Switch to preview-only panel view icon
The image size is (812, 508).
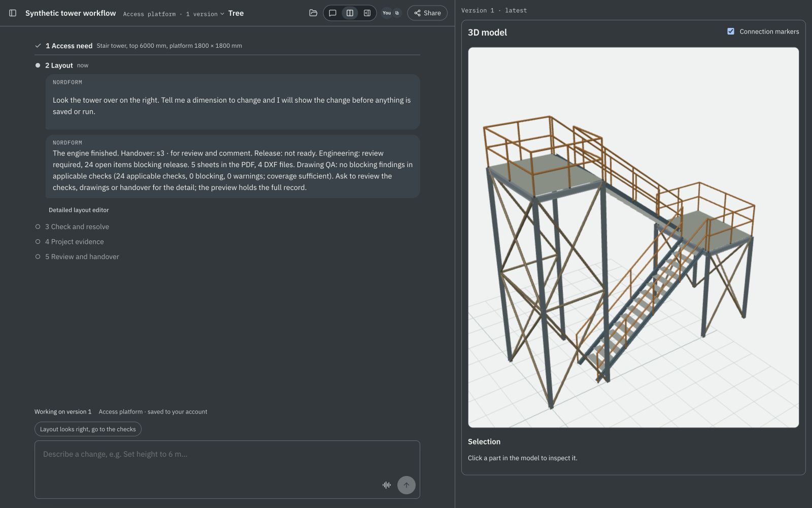click(x=367, y=13)
